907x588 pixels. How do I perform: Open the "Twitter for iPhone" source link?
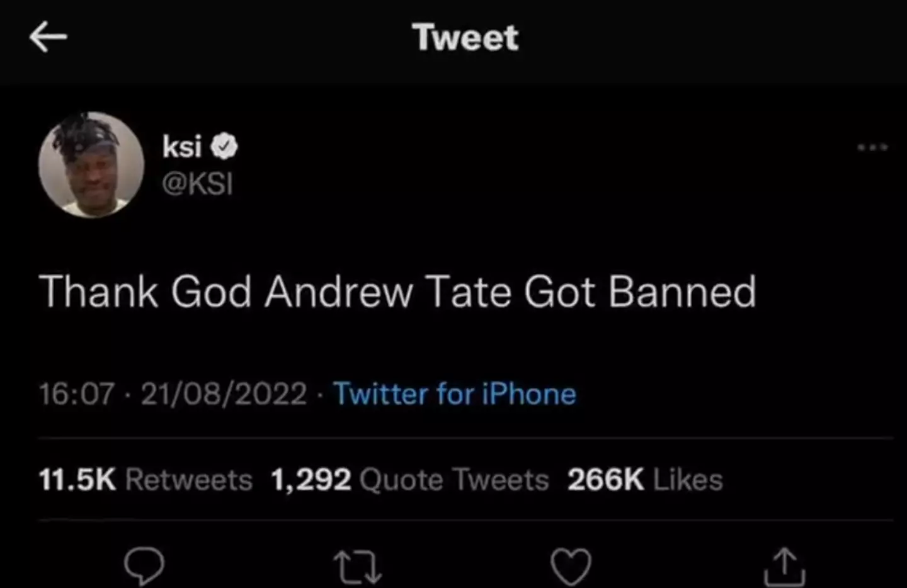(454, 394)
